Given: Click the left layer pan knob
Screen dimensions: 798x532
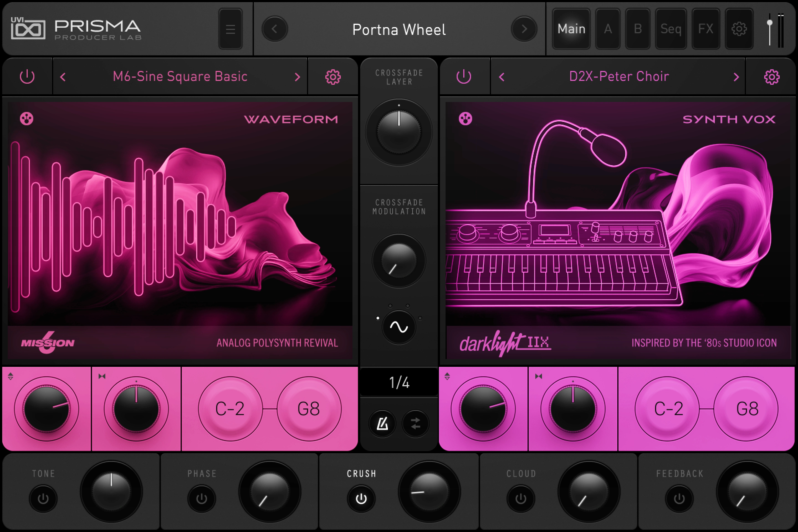Looking at the screenshot, I should pos(136,409).
